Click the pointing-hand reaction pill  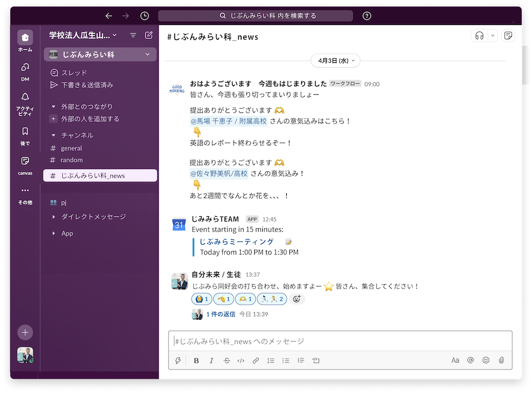pos(223,299)
